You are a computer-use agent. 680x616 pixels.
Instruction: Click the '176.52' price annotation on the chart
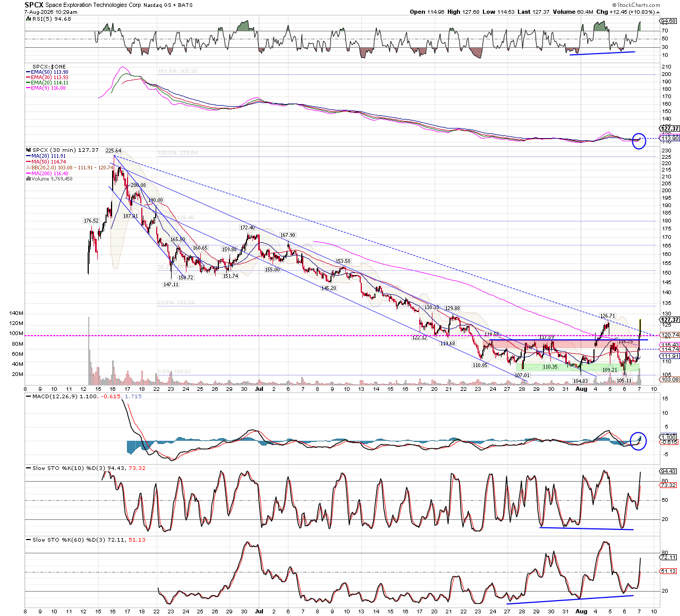click(x=91, y=221)
